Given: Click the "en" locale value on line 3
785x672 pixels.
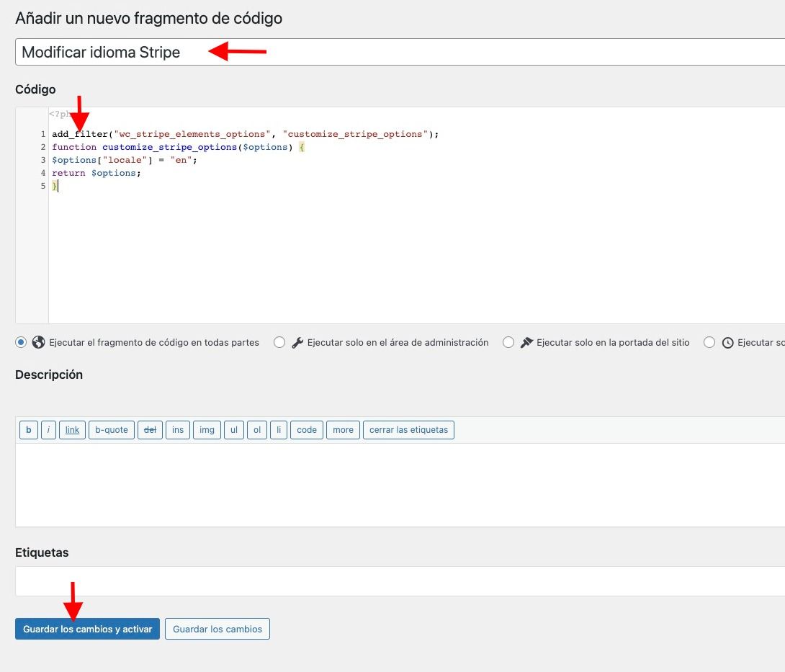Looking at the screenshot, I should click(181, 160).
